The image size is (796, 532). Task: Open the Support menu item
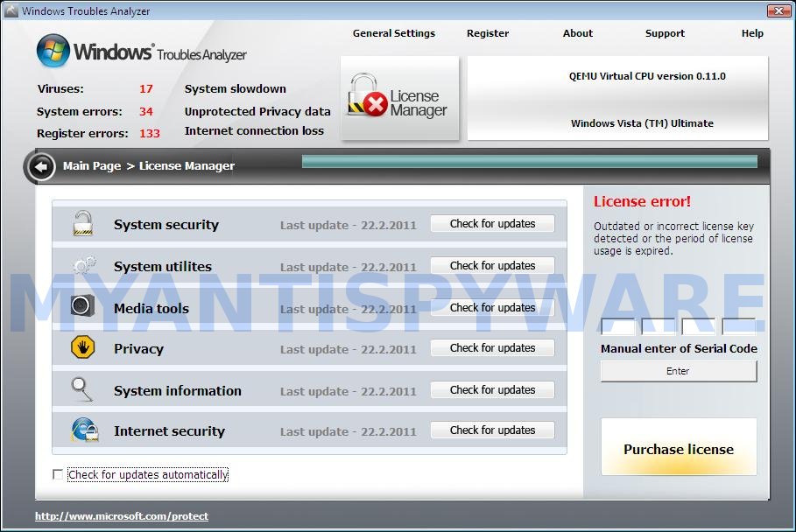click(665, 33)
